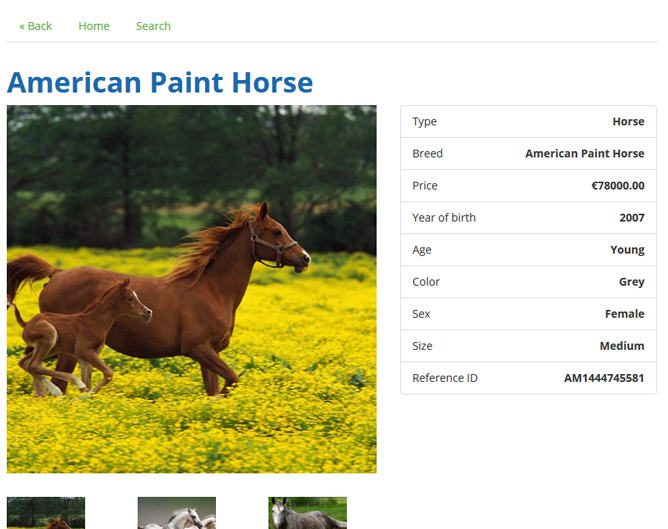The width and height of the screenshot is (668, 529).
Task: Click the Age value 'Young'
Action: pos(627,250)
